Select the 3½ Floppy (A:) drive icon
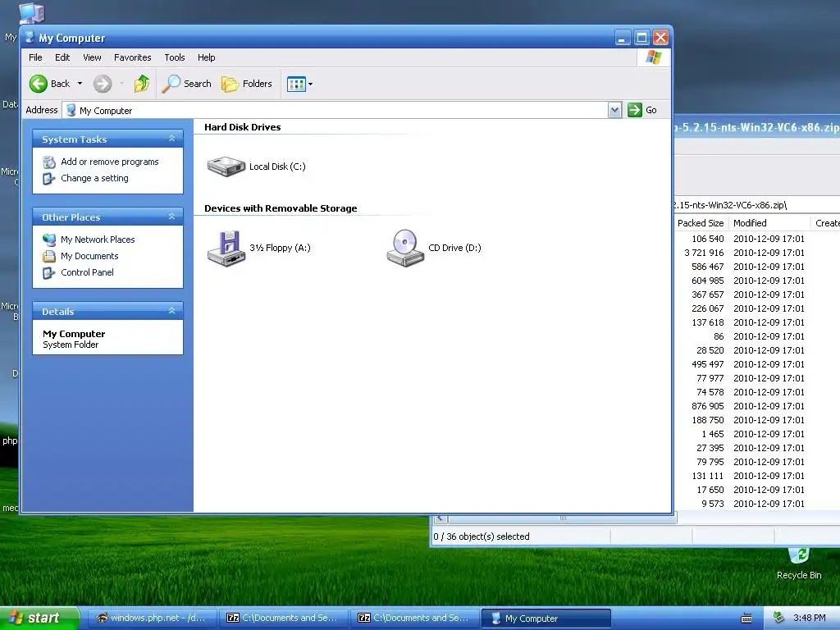Image resolution: width=840 pixels, height=630 pixels. click(x=226, y=248)
